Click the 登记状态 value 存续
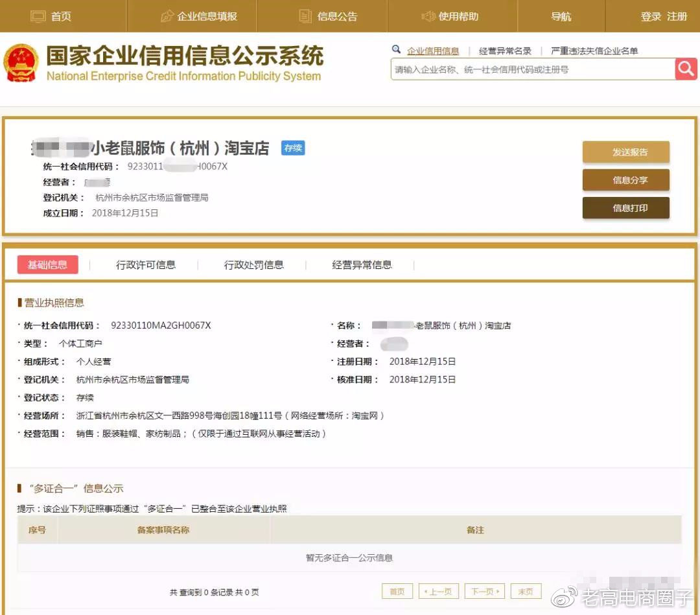 click(85, 398)
